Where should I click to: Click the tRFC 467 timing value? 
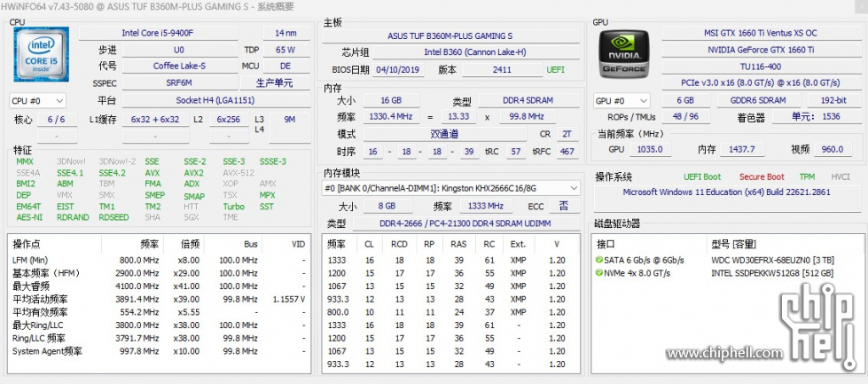[567, 151]
